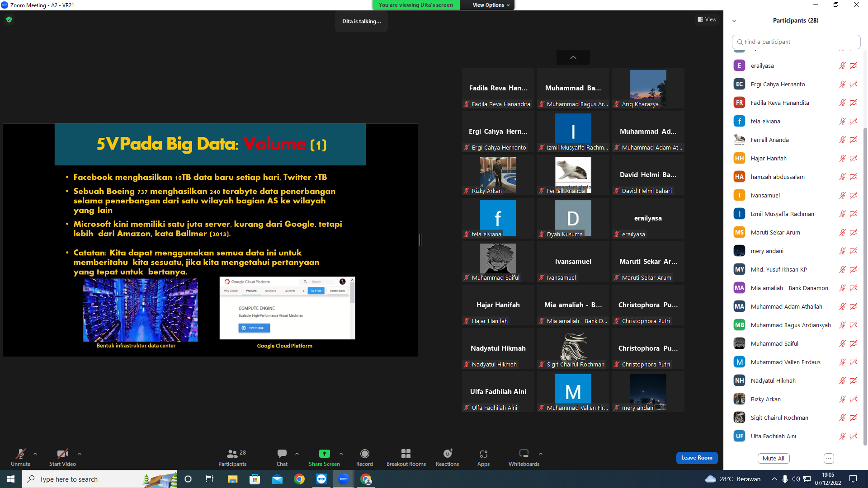Select Izmil Musyaffa Rachman in participant list
868x488 pixels.
tap(796, 214)
